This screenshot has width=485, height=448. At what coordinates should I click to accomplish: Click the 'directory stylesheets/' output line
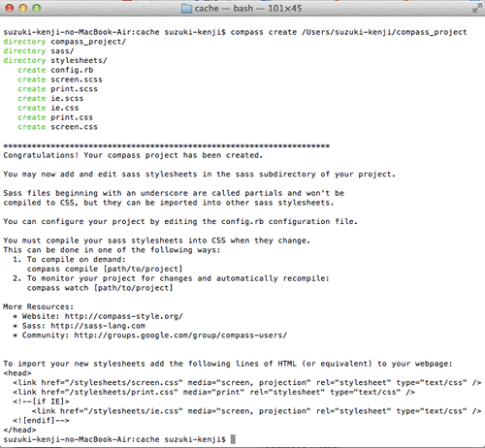coord(55,60)
